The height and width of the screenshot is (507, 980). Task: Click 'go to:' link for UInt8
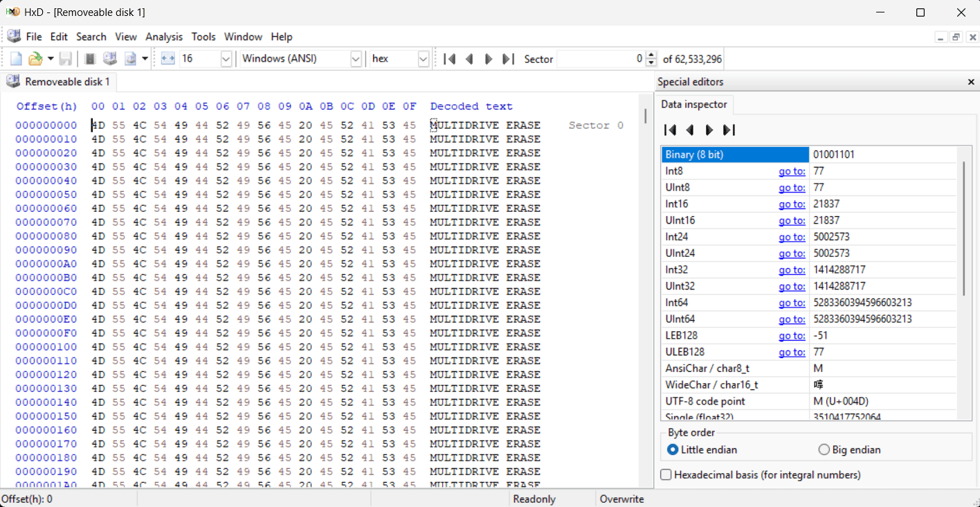tap(792, 188)
